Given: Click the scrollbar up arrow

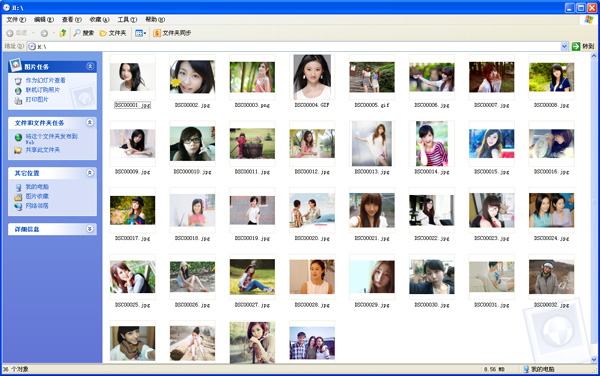Looking at the screenshot, I should click(x=594, y=56).
